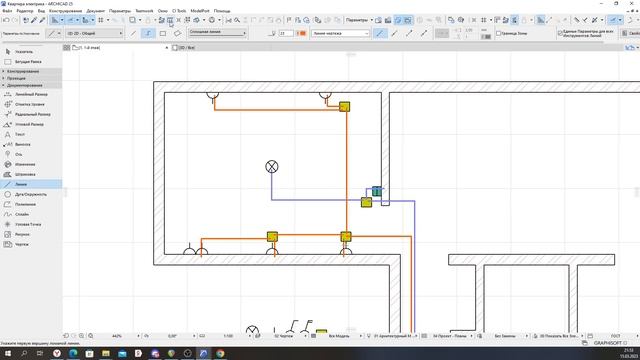The height and width of the screenshot is (360, 640).
Task: Click the Undo icon in toolbar
Action: point(6,20)
